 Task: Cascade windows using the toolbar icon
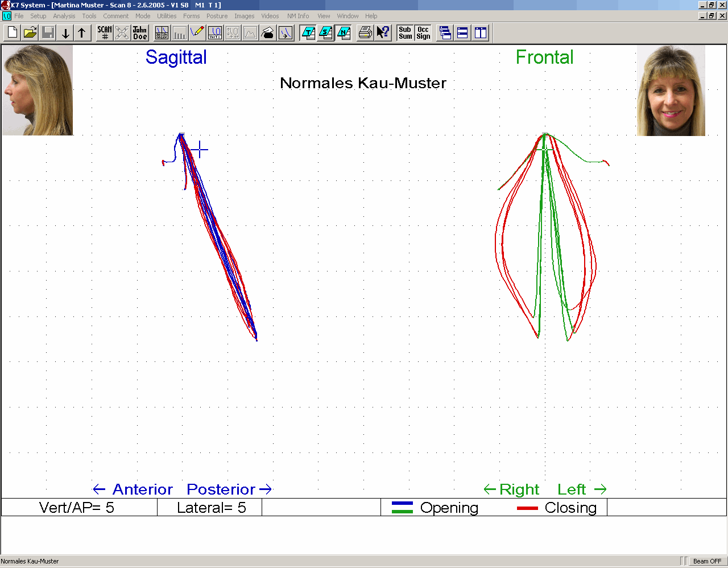coord(445,33)
